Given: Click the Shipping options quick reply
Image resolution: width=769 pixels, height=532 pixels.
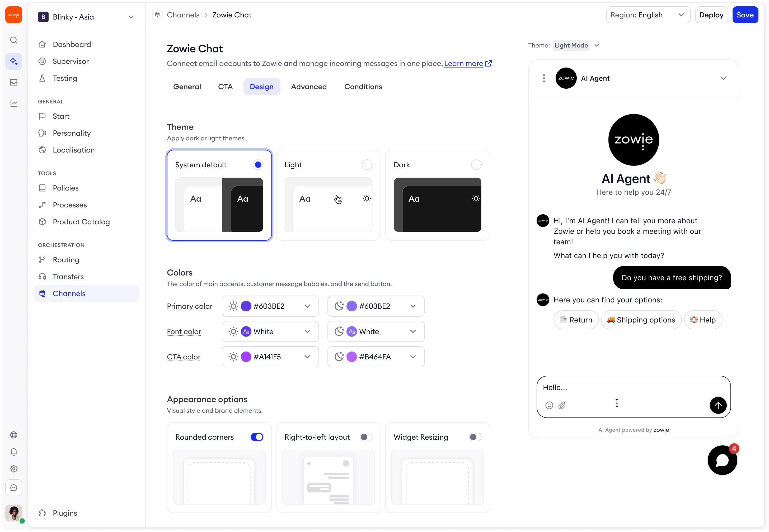Looking at the screenshot, I should 641,320.
